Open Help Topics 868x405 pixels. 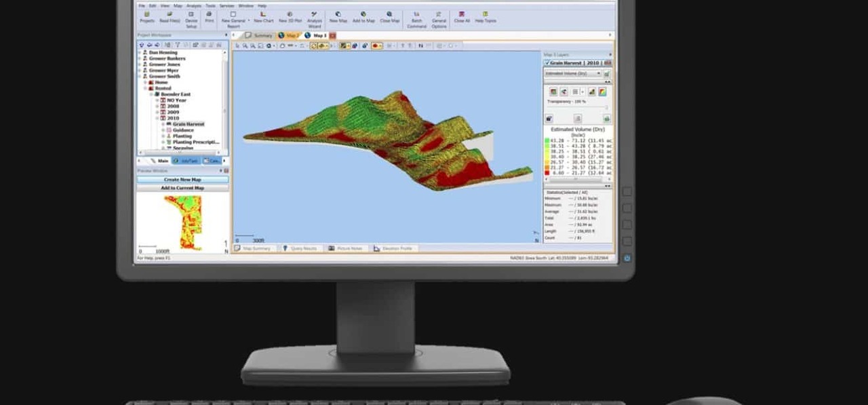click(x=485, y=17)
